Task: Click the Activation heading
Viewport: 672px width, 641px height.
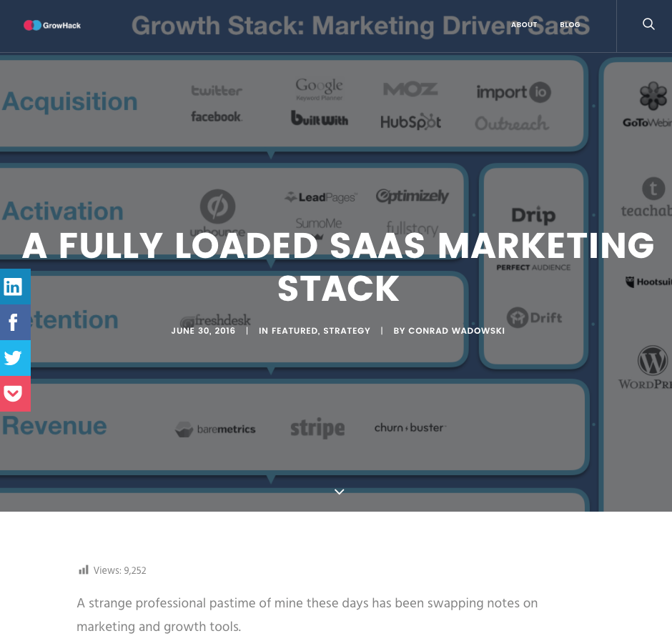Action: 63,212
